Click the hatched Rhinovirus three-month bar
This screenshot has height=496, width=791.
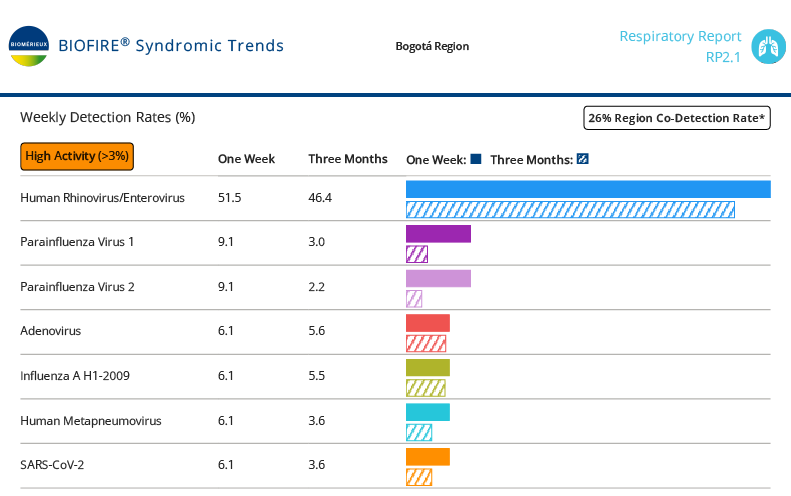(x=570, y=210)
